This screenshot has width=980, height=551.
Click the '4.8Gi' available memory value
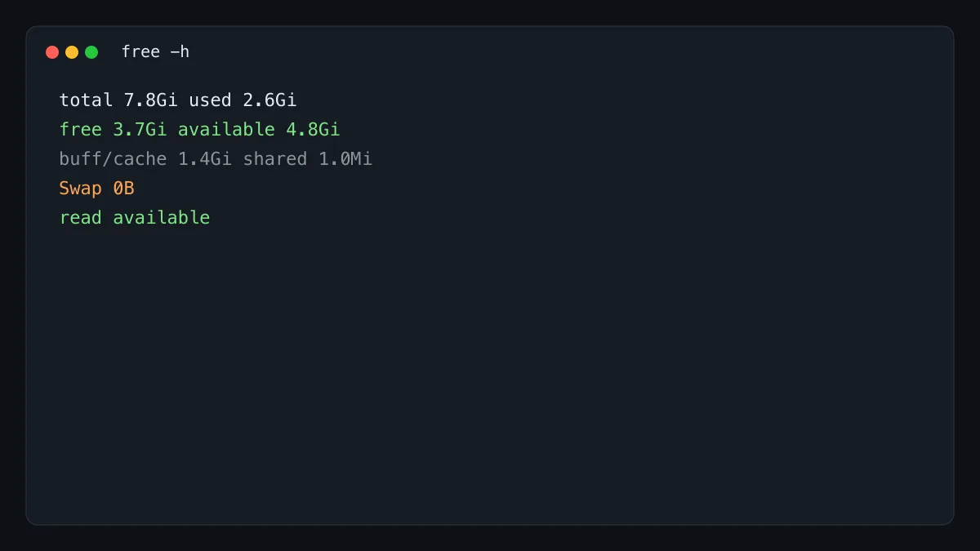[x=313, y=130]
